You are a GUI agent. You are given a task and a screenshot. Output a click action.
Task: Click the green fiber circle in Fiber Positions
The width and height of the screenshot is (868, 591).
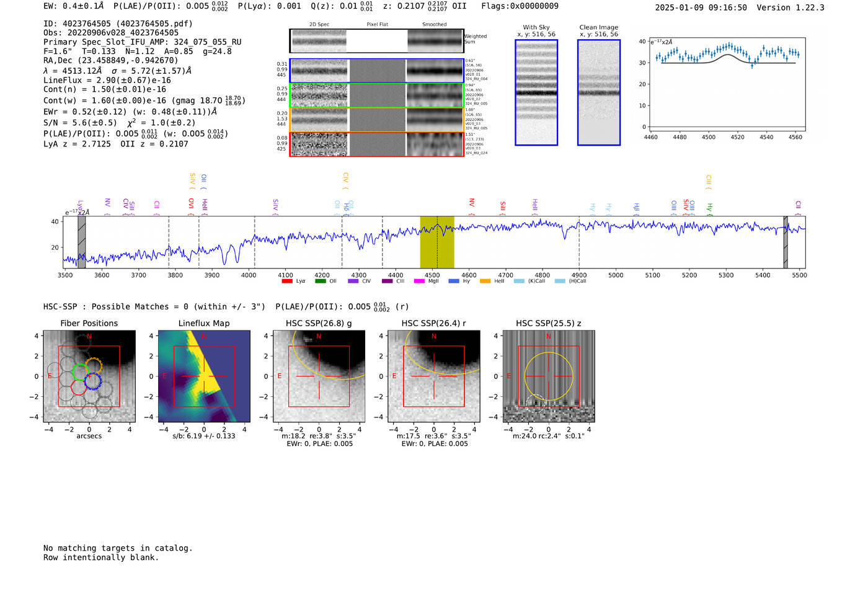pos(80,372)
